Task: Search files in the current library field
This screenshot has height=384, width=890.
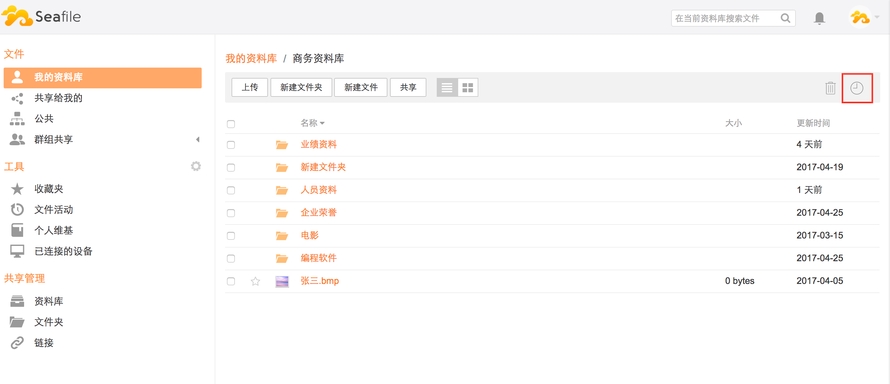Action: 733,18
